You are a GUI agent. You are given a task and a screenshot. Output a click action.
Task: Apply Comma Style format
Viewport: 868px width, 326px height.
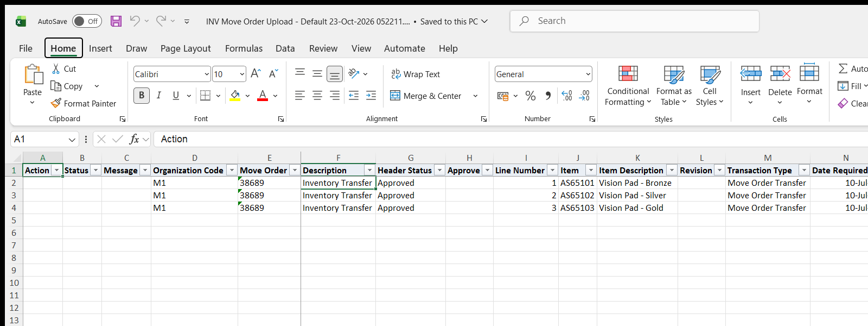(x=548, y=96)
